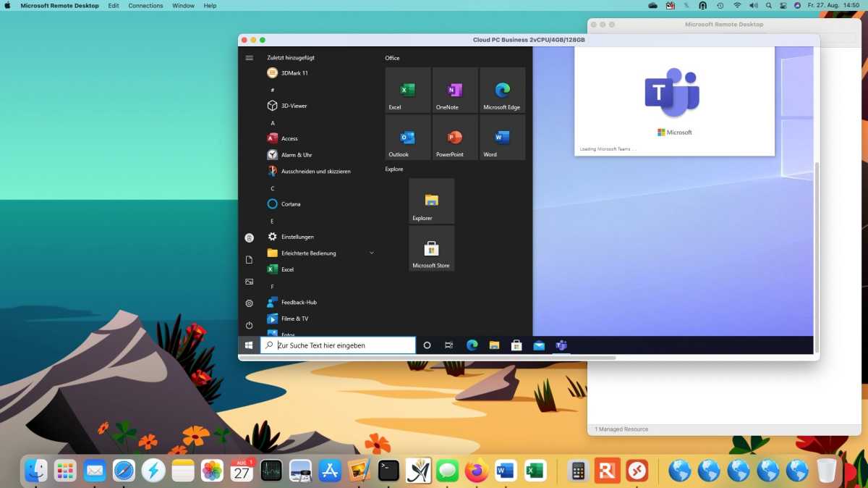Open Documents from Start side rail
Image resolution: width=868 pixels, height=488 pixels.
(250, 259)
